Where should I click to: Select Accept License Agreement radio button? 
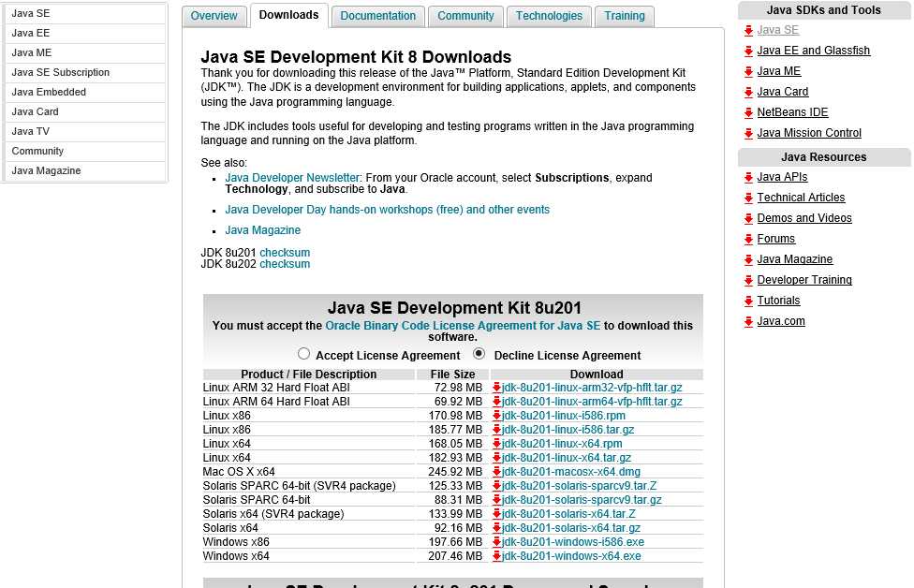pyautogui.click(x=303, y=354)
